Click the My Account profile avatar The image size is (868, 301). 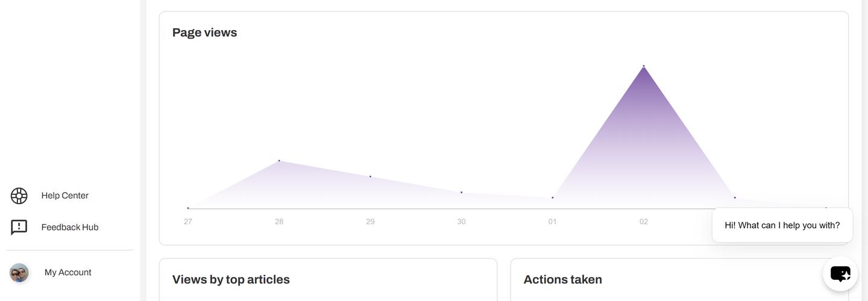point(19,273)
